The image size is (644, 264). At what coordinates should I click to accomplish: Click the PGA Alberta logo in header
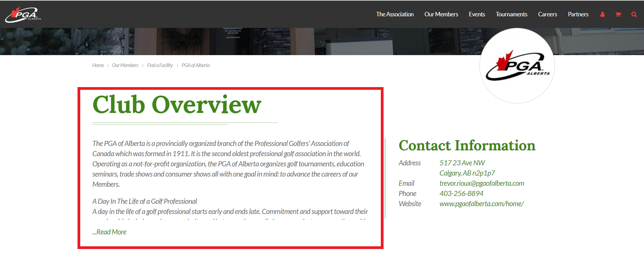click(23, 14)
